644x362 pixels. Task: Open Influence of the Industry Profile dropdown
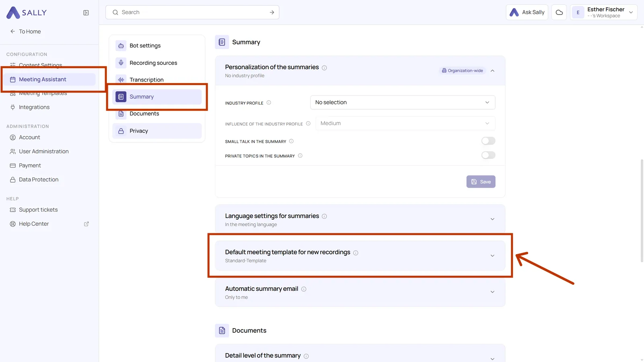[405, 123]
